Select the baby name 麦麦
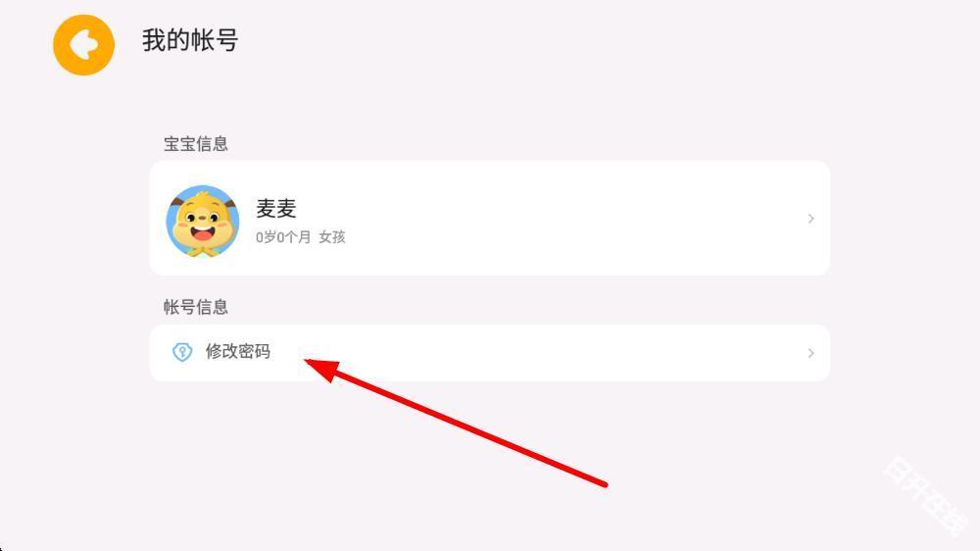Viewport: 980px width, 551px height. (275, 208)
